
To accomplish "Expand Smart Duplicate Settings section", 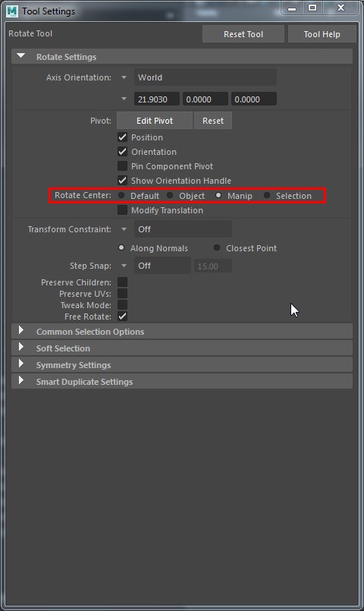I will 182,382.
